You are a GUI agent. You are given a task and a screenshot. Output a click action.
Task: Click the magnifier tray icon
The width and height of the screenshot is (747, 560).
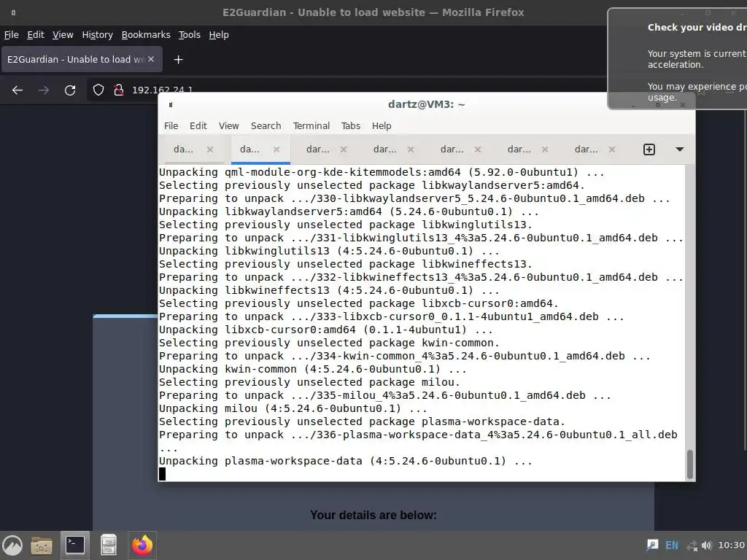(x=652, y=545)
